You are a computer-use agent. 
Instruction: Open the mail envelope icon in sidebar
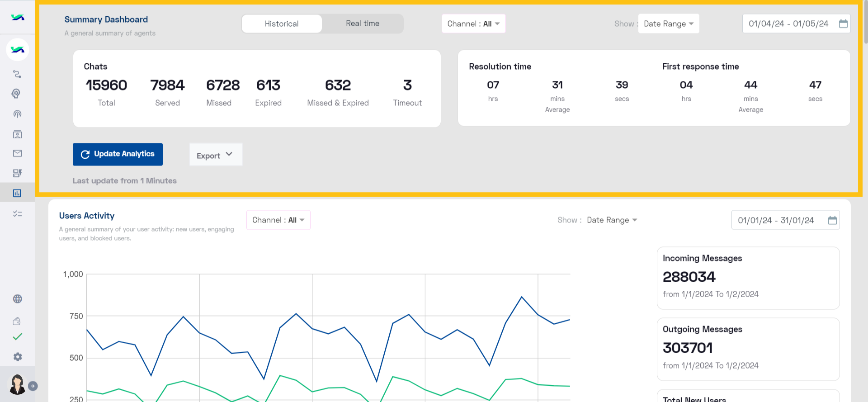pos(17,153)
